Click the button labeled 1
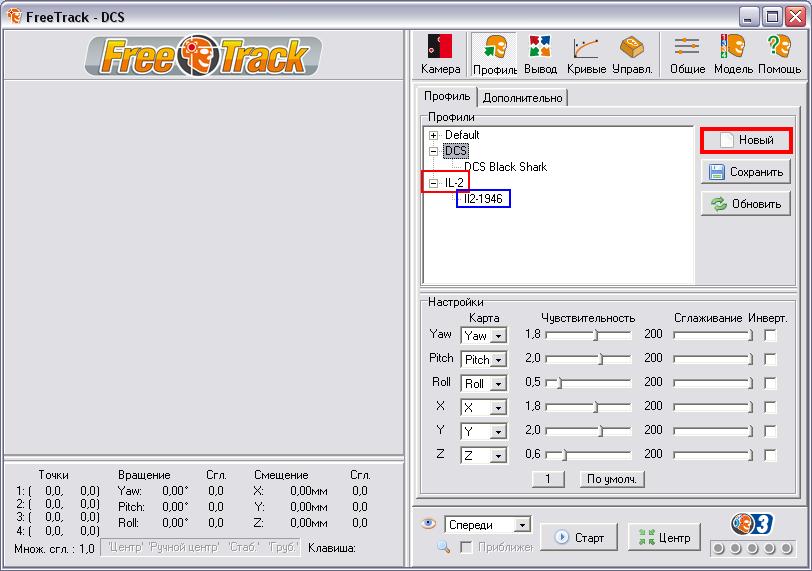This screenshot has height=571, width=812. tap(548, 479)
